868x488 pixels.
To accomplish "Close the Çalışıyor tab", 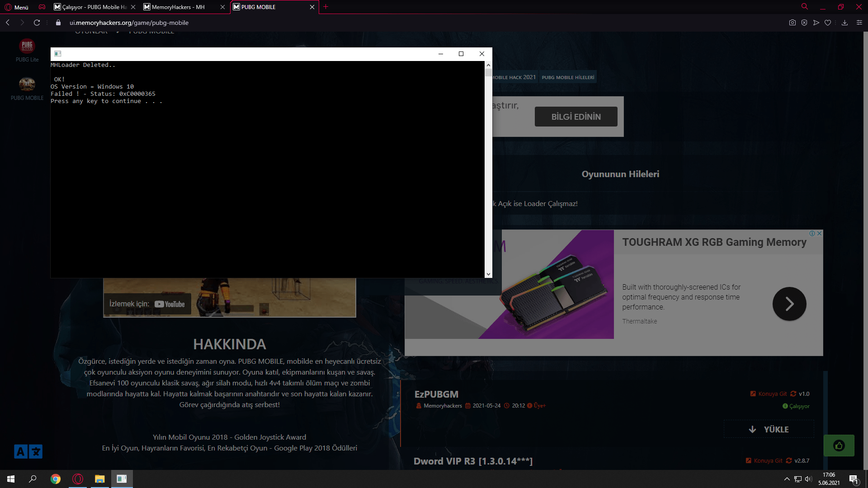I will tap(133, 7).
